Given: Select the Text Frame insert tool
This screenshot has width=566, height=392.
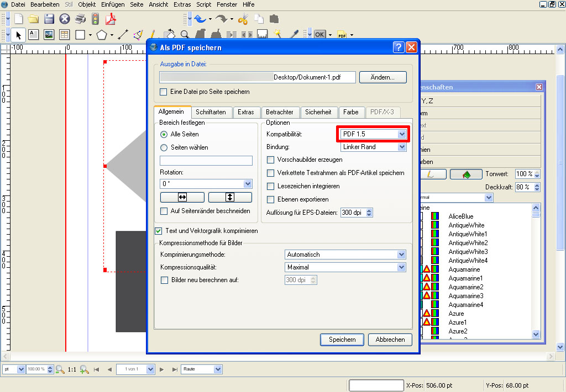Looking at the screenshot, I should tap(34, 34).
